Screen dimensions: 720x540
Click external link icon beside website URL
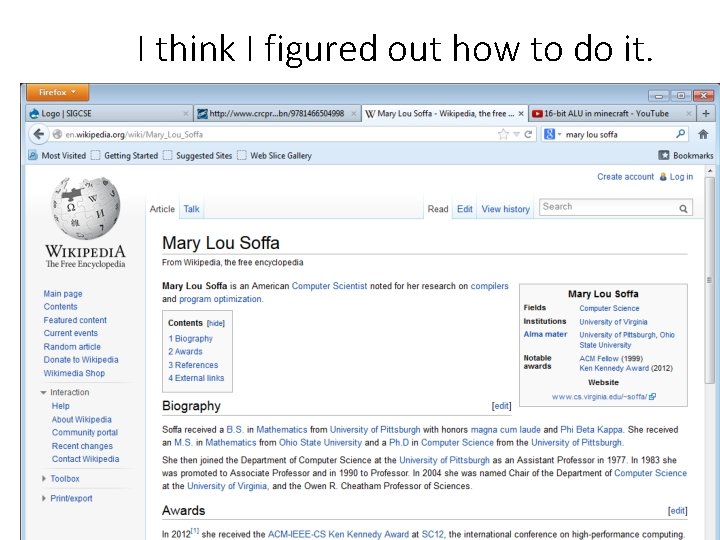(x=652, y=396)
